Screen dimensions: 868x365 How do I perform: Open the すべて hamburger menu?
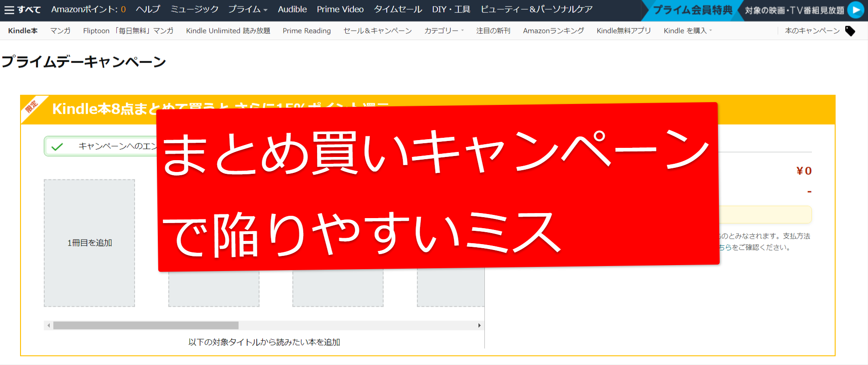(x=22, y=10)
